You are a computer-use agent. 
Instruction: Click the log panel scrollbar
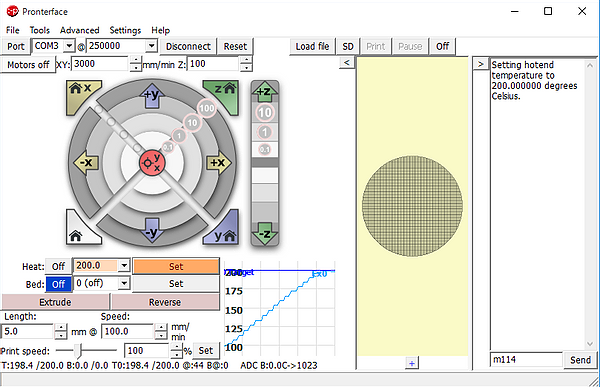590,204
